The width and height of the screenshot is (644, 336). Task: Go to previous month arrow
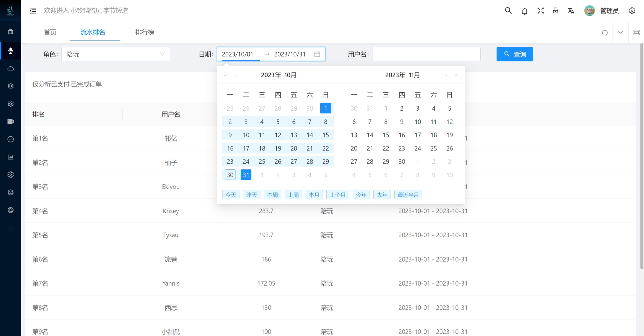click(x=235, y=75)
